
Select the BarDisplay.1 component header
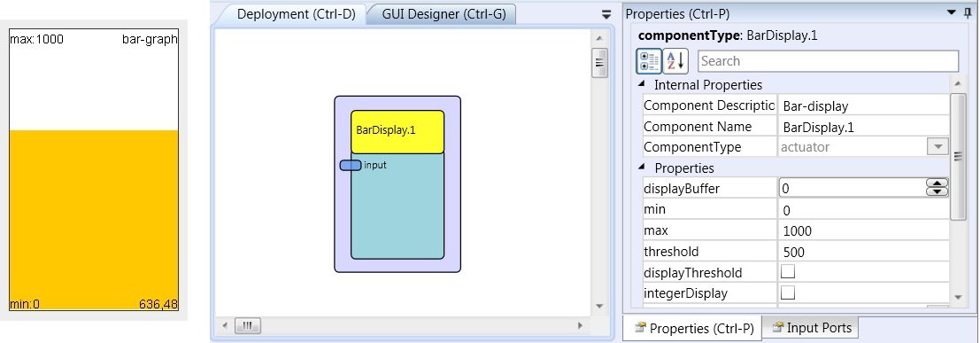(397, 132)
